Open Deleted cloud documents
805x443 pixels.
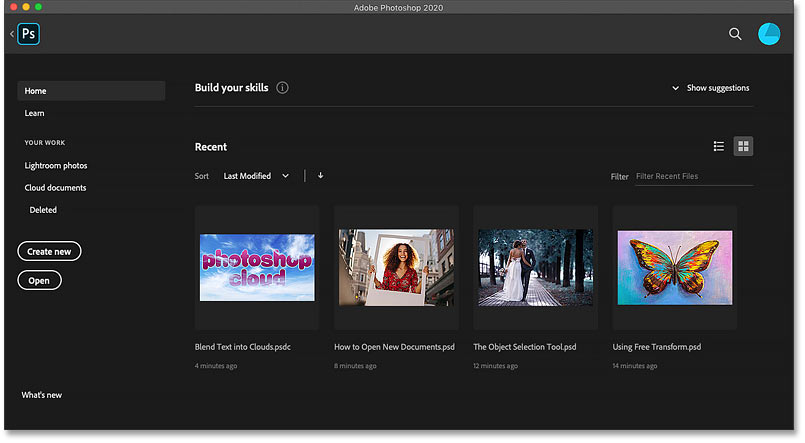pyautogui.click(x=43, y=209)
